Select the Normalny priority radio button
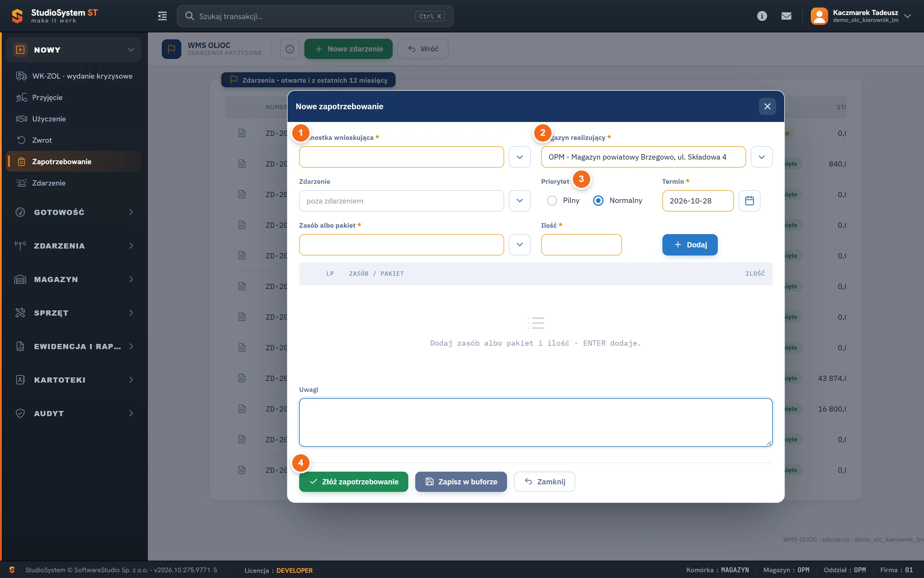924x578 pixels. click(x=598, y=201)
